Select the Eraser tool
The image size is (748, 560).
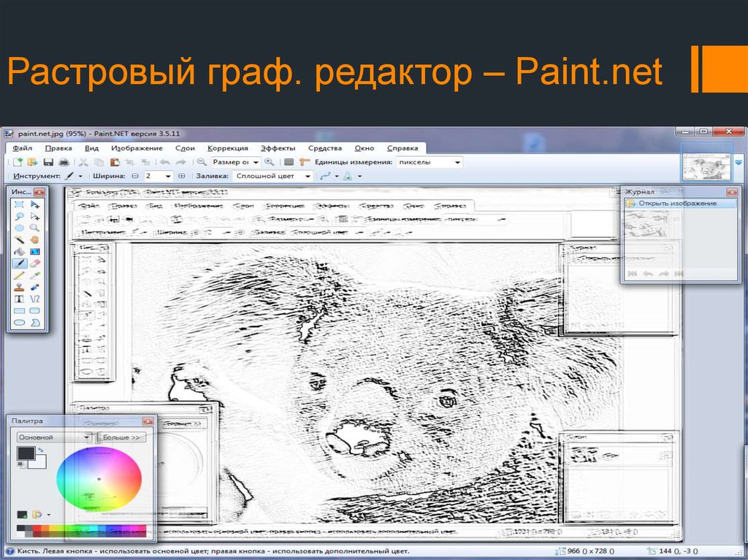coord(35,264)
